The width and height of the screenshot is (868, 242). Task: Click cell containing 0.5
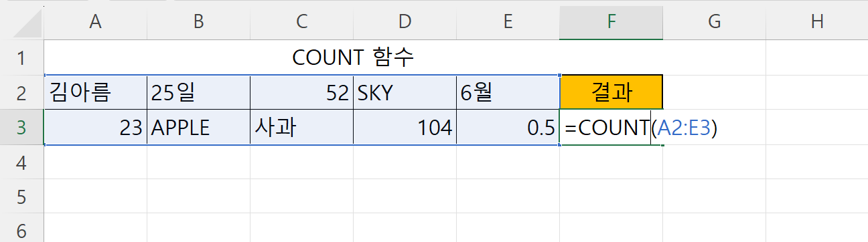click(x=508, y=127)
